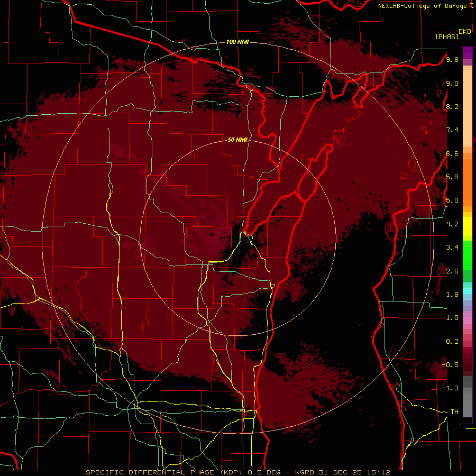
Task: Click the 3.4 scale label
Action: [452, 248]
